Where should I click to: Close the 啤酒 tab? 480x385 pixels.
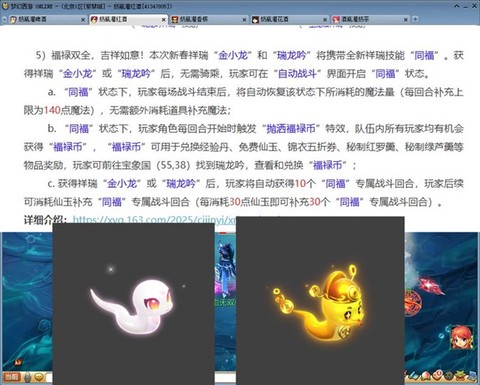(83, 20)
